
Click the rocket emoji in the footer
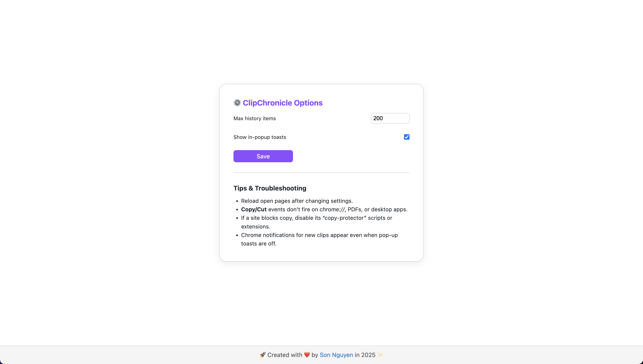263,355
